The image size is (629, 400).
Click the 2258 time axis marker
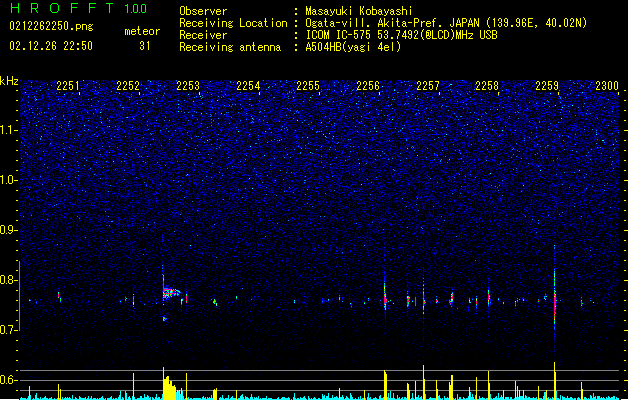coord(487,86)
